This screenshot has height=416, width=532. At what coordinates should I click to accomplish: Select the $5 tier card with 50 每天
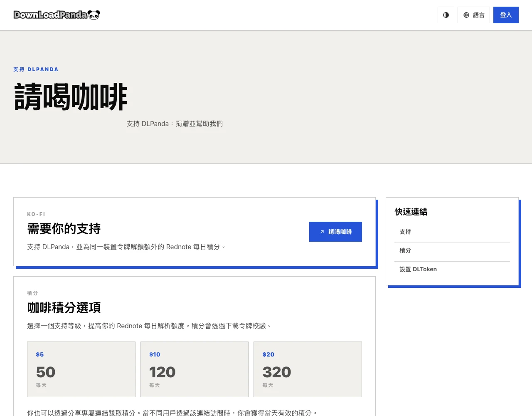click(81, 369)
